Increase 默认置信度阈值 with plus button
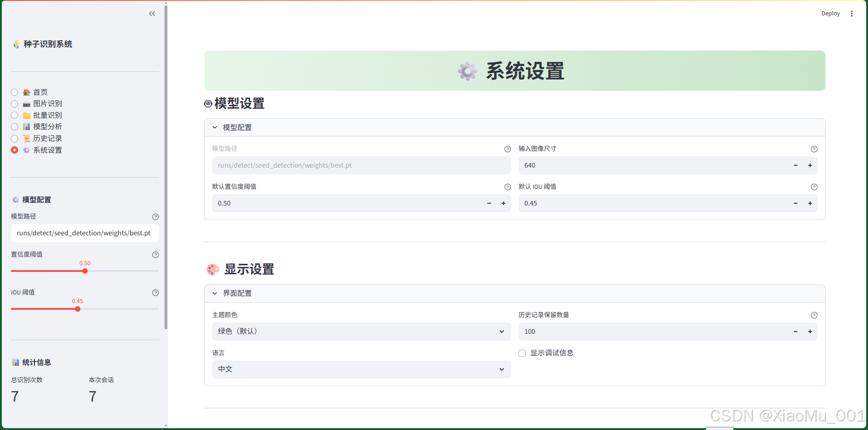This screenshot has height=430, width=868. (504, 203)
